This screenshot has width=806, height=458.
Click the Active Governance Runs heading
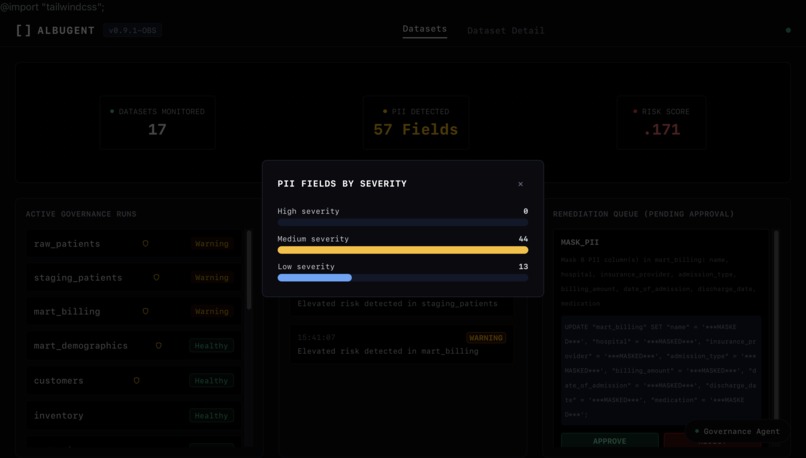coord(81,214)
